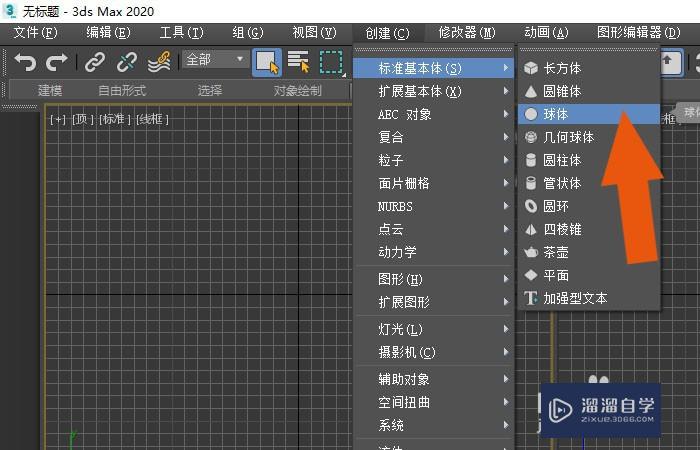Open the 修改器(M) menu

click(x=467, y=33)
